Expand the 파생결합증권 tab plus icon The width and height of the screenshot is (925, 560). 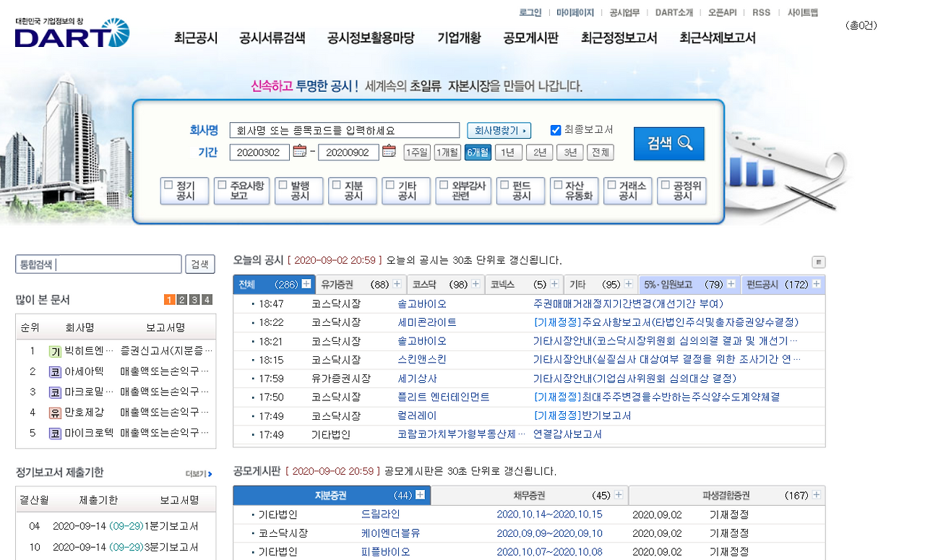click(x=817, y=495)
